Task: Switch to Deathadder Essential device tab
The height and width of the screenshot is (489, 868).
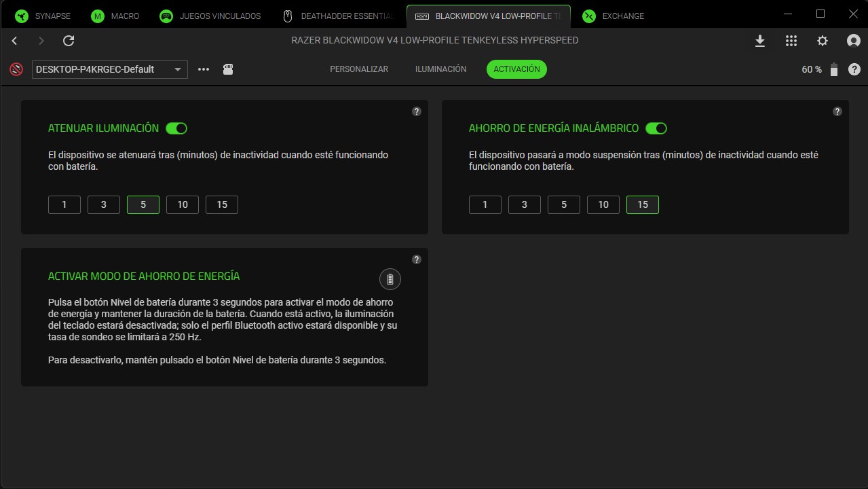Action: click(x=338, y=16)
